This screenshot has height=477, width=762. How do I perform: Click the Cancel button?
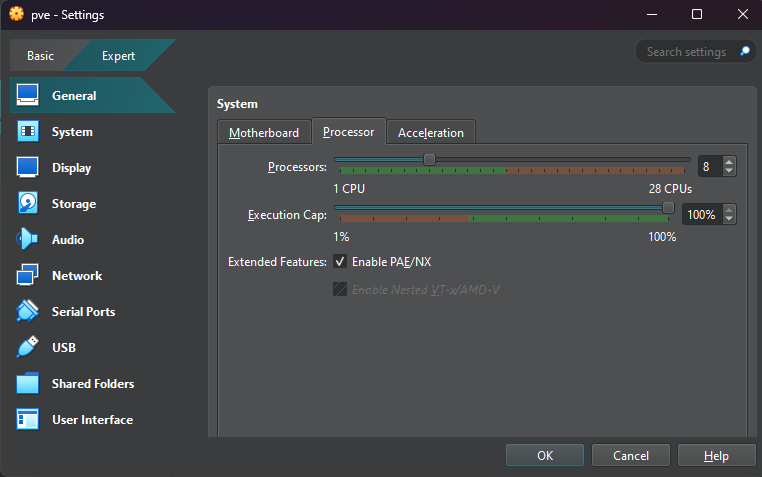pos(631,455)
